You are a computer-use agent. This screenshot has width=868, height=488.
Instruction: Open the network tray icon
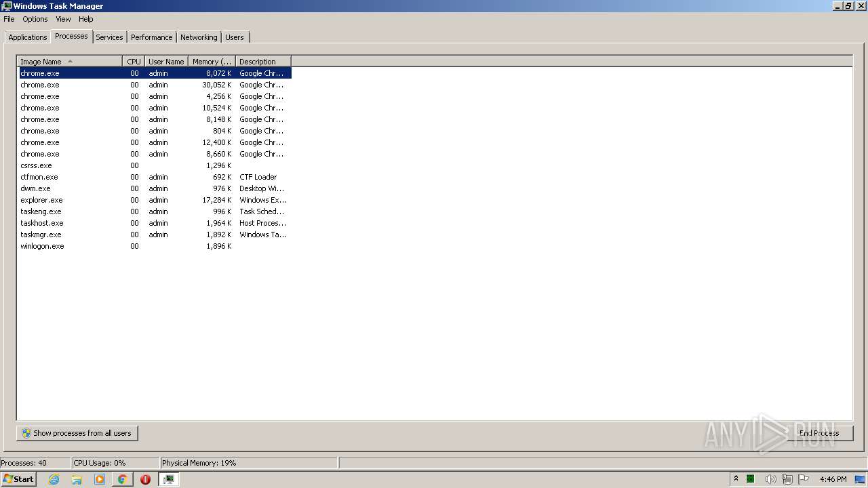(787, 479)
